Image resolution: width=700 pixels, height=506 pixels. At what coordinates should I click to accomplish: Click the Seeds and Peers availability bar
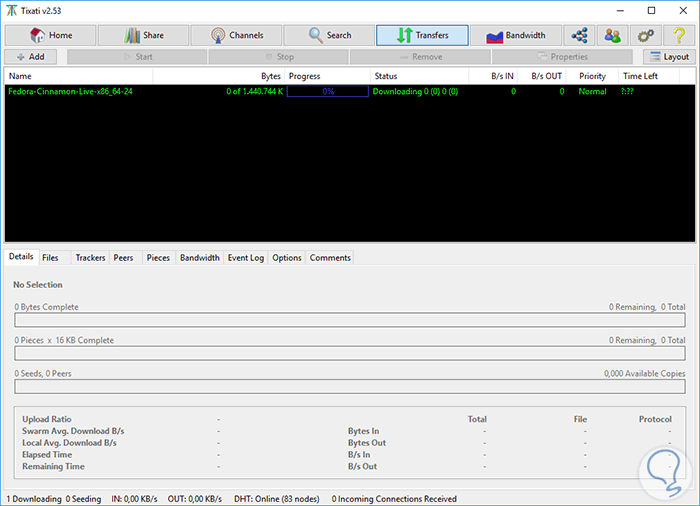[x=350, y=387]
